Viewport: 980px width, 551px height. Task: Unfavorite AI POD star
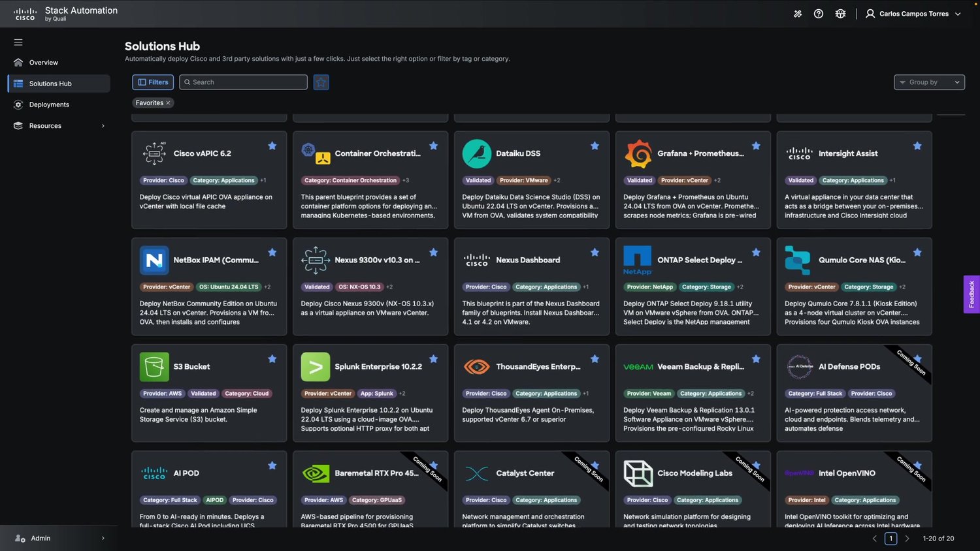[272, 465]
